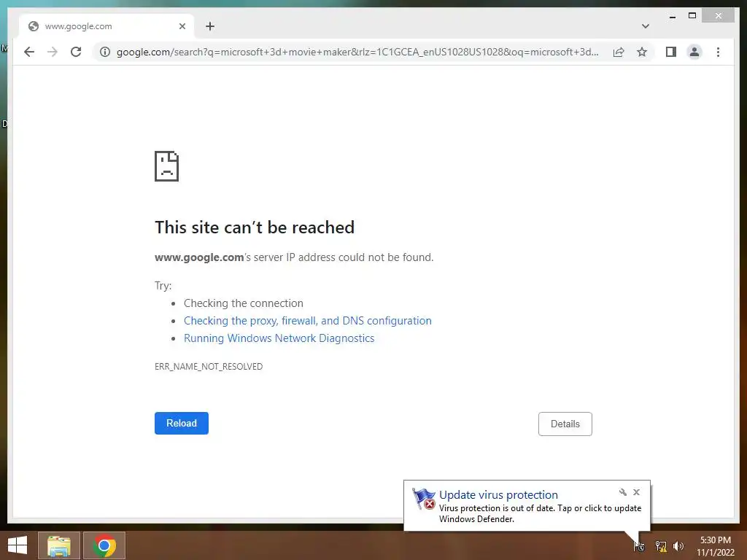
Task: Open Chrome's three-dot menu
Action: (718, 52)
